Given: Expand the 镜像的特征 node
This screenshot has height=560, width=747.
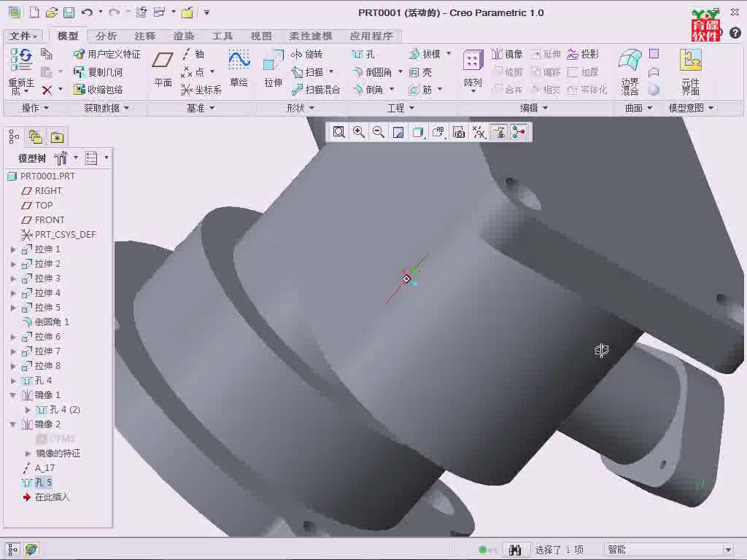Looking at the screenshot, I should [x=28, y=454].
